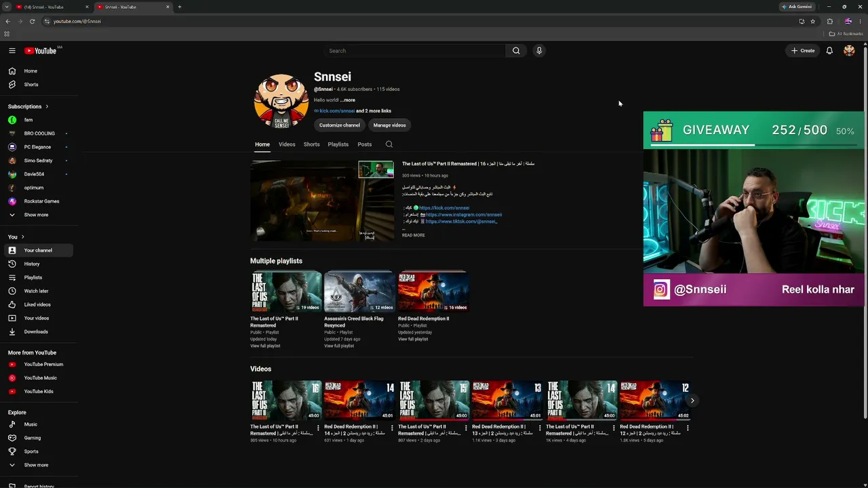This screenshot has width=868, height=488.
Task: Open the You section chevron
Action: point(22,237)
